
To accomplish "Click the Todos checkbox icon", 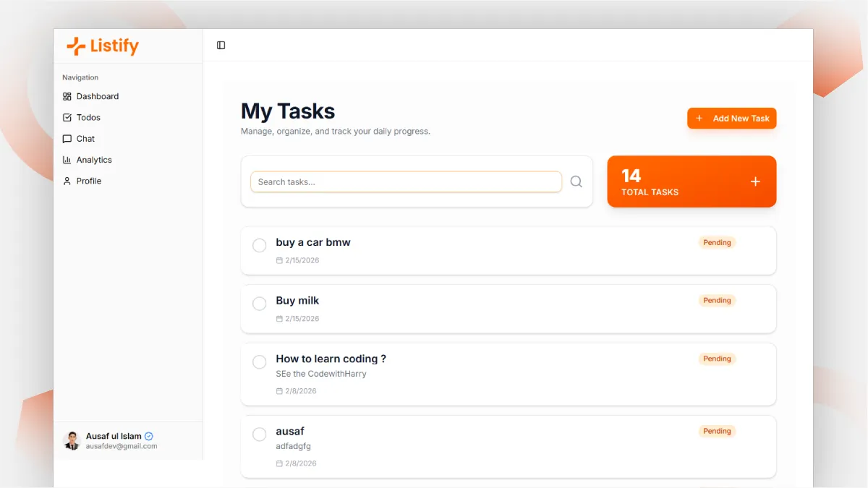I will 67,117.
